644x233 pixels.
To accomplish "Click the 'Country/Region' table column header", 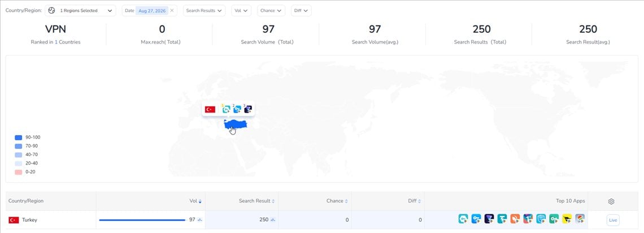I will pos(26,201).
